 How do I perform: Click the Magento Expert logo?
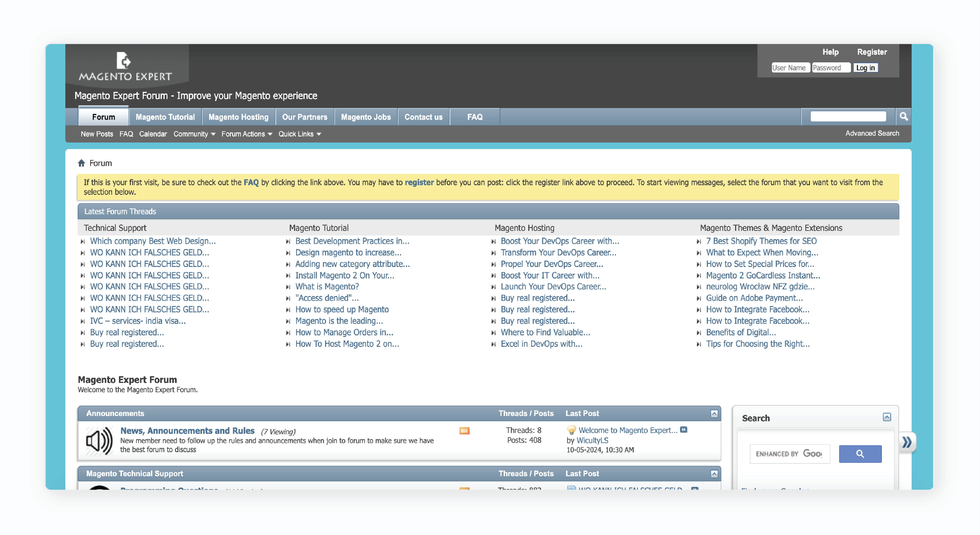pyautogui.click(x=125, y=66)
